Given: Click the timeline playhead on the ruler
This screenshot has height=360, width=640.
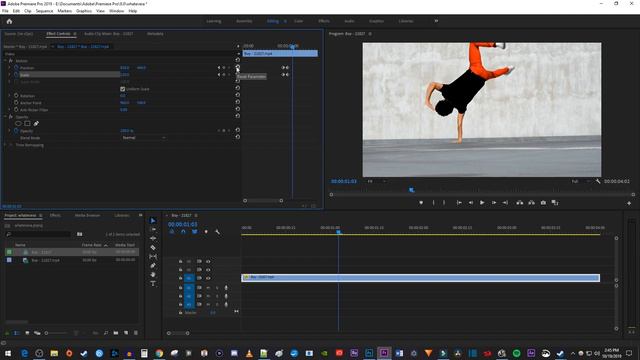Looking at the screenshot, I should (338, 232).
